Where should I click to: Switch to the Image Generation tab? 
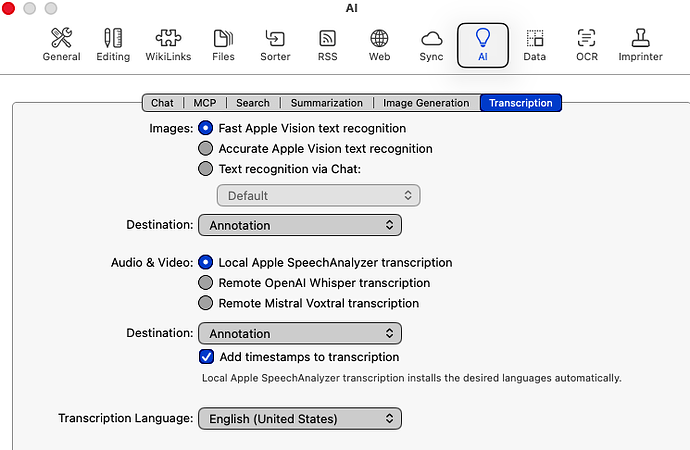click(426, 103)
